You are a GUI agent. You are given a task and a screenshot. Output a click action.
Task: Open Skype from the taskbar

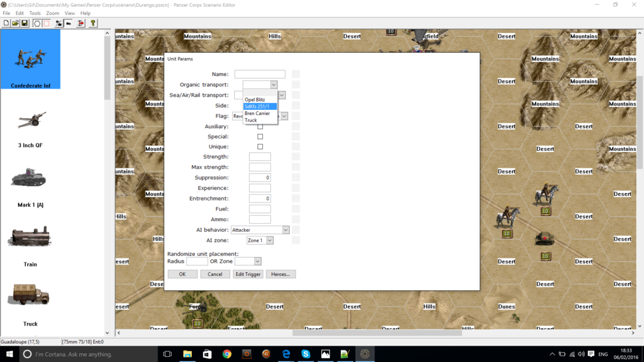coord(306,354)
